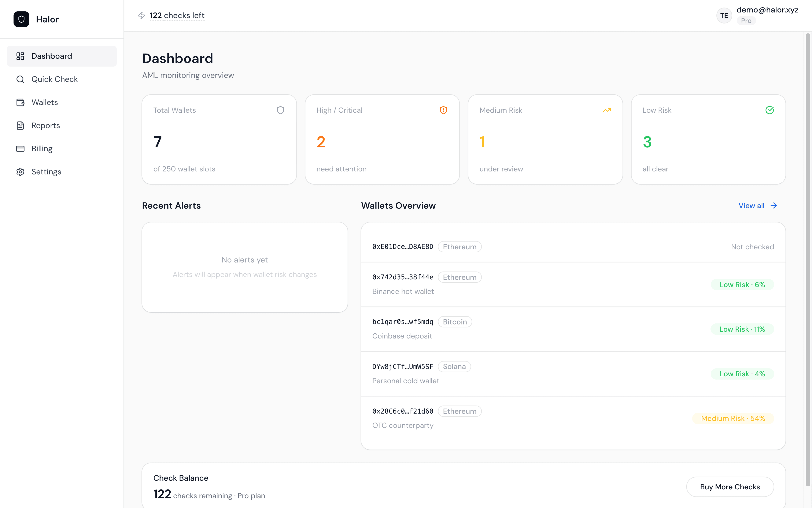Click the lightning bolt checks icon

click(x=142, y=15)
